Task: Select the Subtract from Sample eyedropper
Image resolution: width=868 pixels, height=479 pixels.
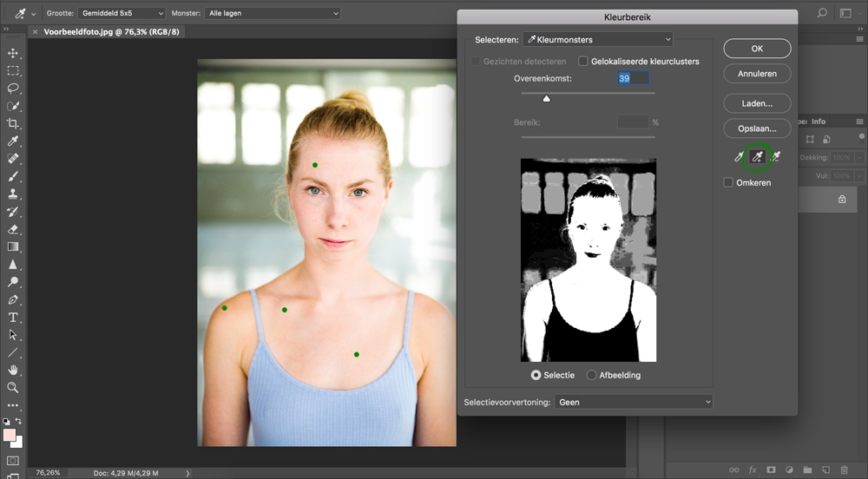Action: pyautogui.click(x=775, y=157)
